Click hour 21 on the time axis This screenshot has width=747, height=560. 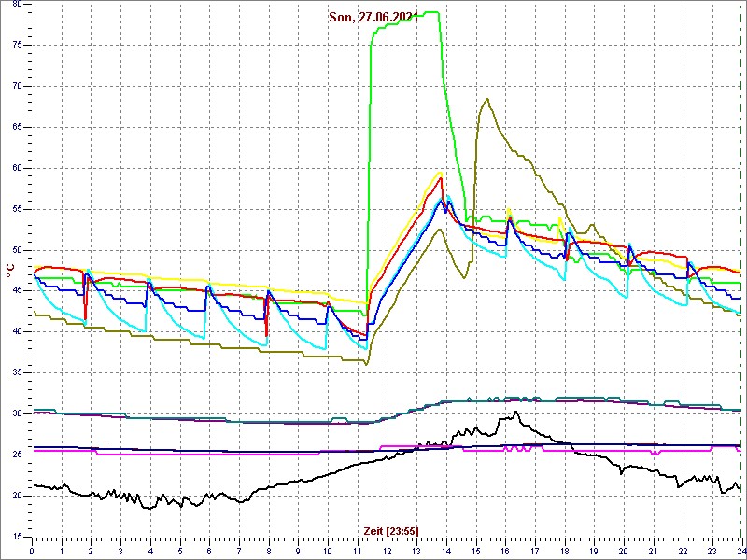652,551
